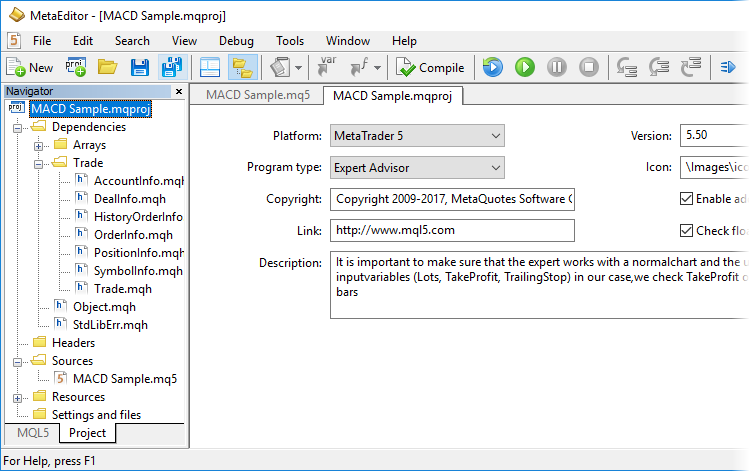This screenshot has width=750, height=471.
Task: Collapse the Trade folder tree node
Action: [38, 163]
